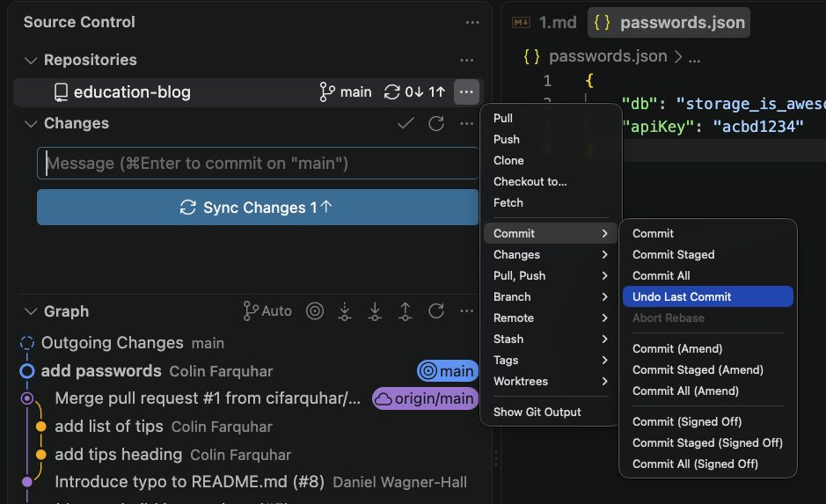Open Source Control panel more actions
Image resolution: width=826 pixels, height=504 pixels.
pos(472,22)
